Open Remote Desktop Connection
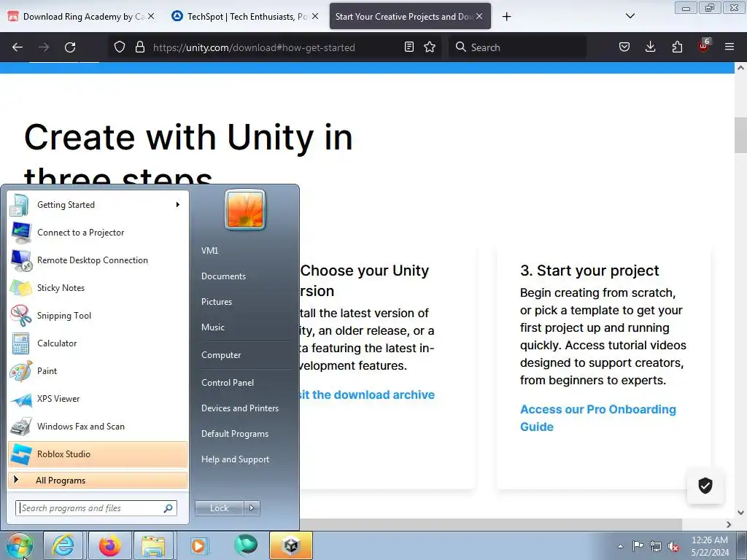 (98, 260)
